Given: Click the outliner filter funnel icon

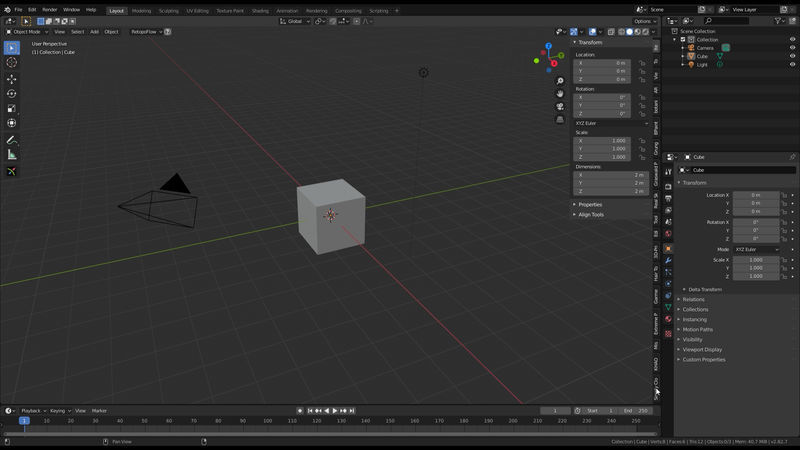Looking at the screenshot, I should click(779, 21).
